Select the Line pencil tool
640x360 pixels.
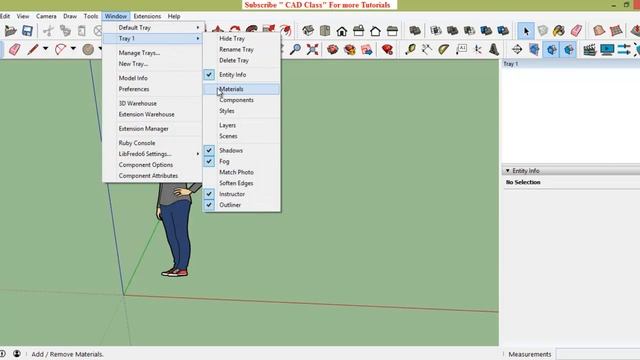(33, 49)
